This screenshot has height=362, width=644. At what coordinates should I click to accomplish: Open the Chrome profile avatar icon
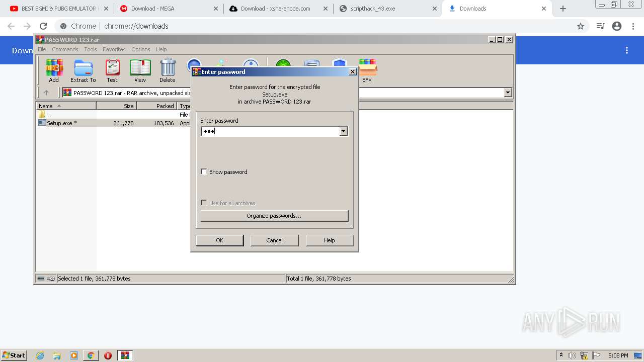(x=617, y=26)
